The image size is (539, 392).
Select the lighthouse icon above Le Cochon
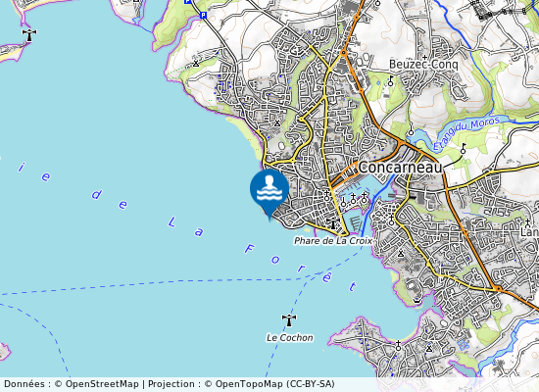tap(289, 320)
